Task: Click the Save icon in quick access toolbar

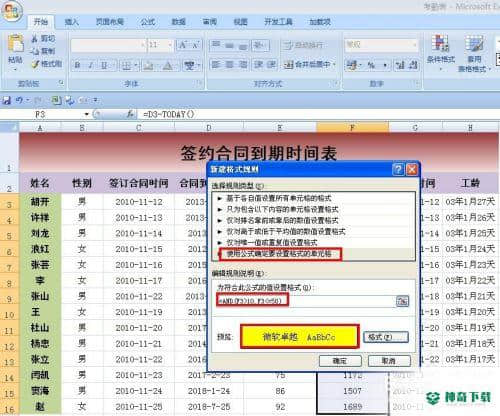Action: click(6, 100)
